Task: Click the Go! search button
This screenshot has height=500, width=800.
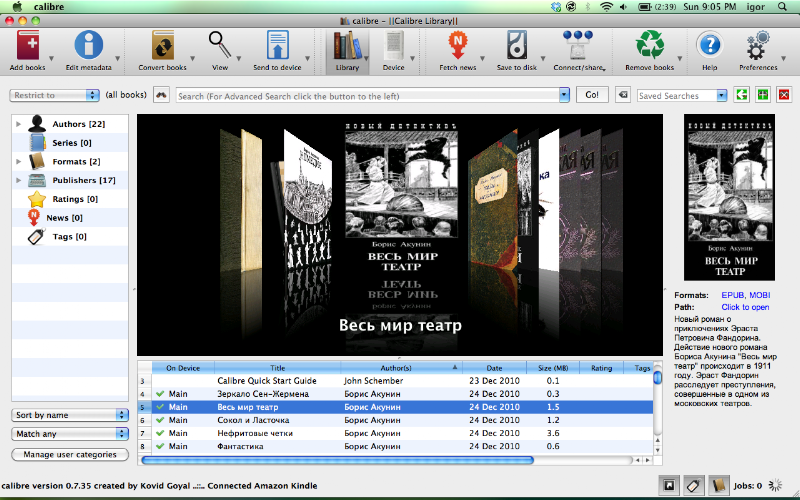Action: click(592, 95)
